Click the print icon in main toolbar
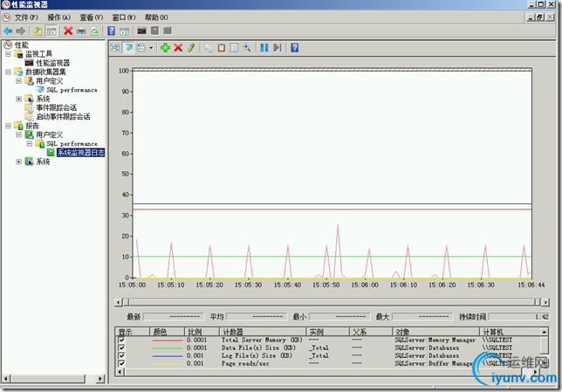This screenshot has height=392, width=562. [x=81, y=31]
